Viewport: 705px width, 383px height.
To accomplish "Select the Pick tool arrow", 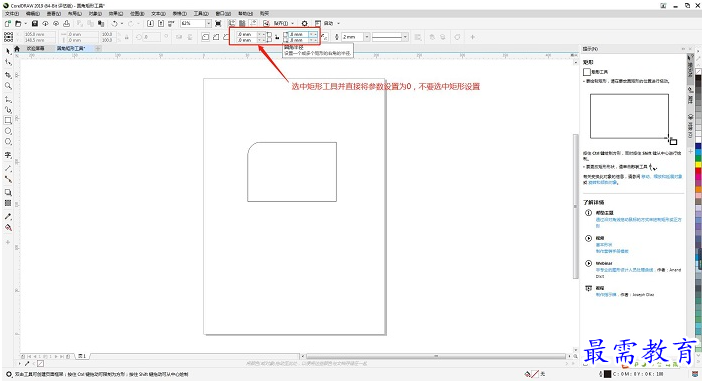I will coord(8,51).
